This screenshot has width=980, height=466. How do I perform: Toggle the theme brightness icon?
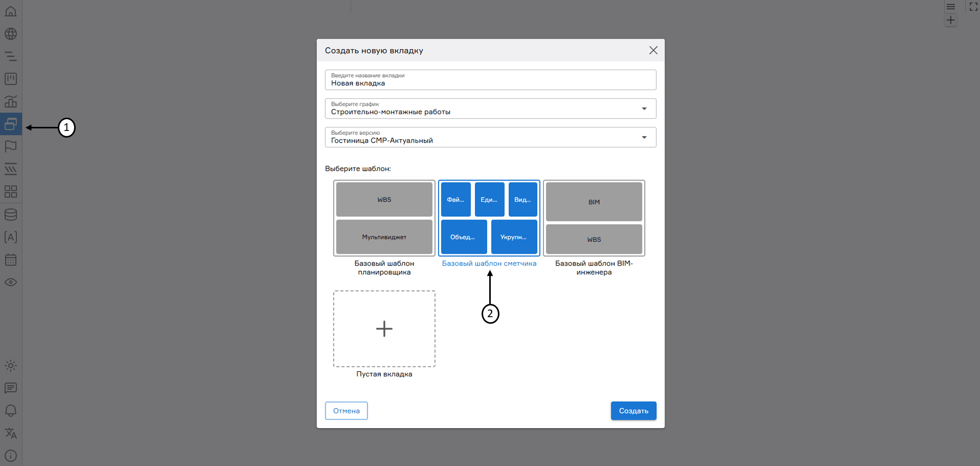click(11, 365)
